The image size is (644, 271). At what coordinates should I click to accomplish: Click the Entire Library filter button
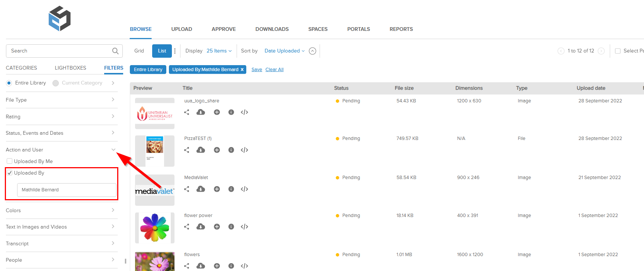(x=148, y=70)
